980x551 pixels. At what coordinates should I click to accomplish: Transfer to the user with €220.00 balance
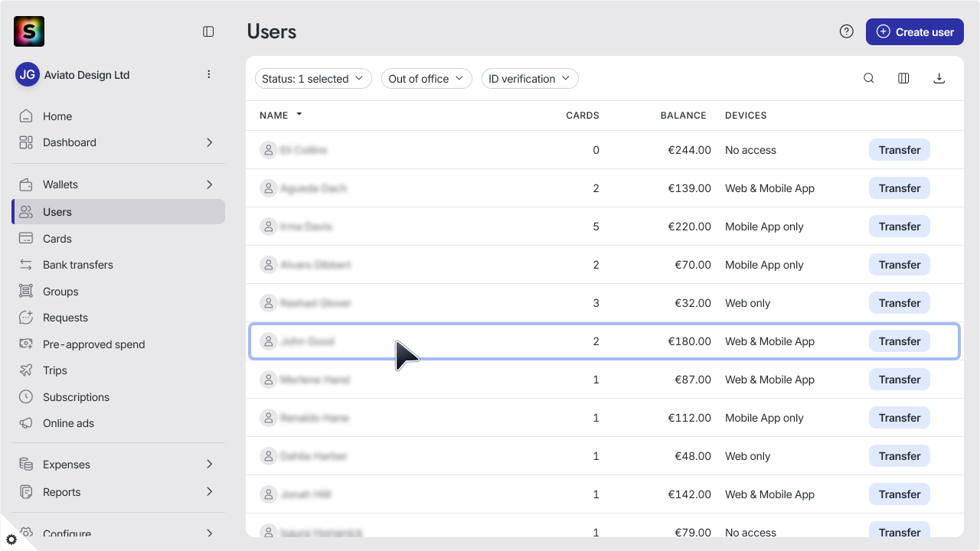point(899,227)
